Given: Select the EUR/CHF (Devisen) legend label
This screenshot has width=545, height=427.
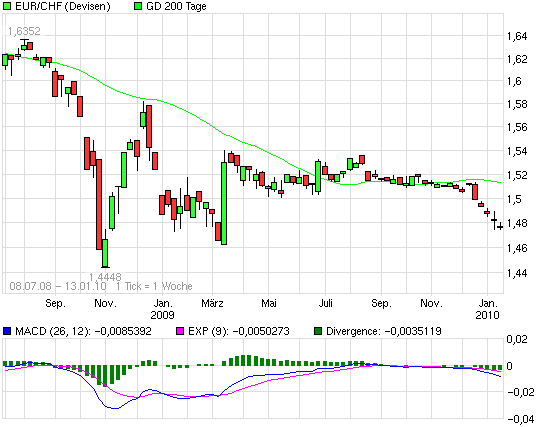Looking at the screenshot, I should coord(63,6).
